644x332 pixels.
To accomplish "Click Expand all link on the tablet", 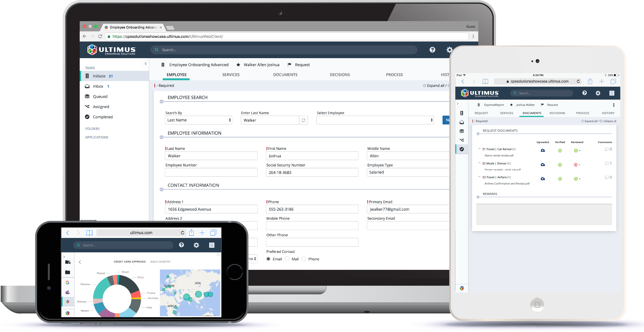I will click(590, 121).
